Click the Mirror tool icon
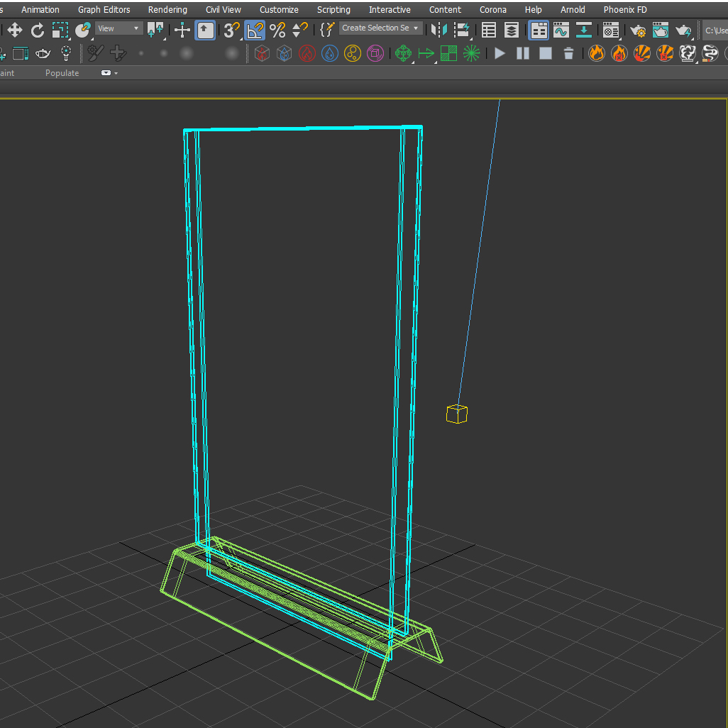Viewport: 728px width, 728px height. pyautogui.click(x=439, y=30)
